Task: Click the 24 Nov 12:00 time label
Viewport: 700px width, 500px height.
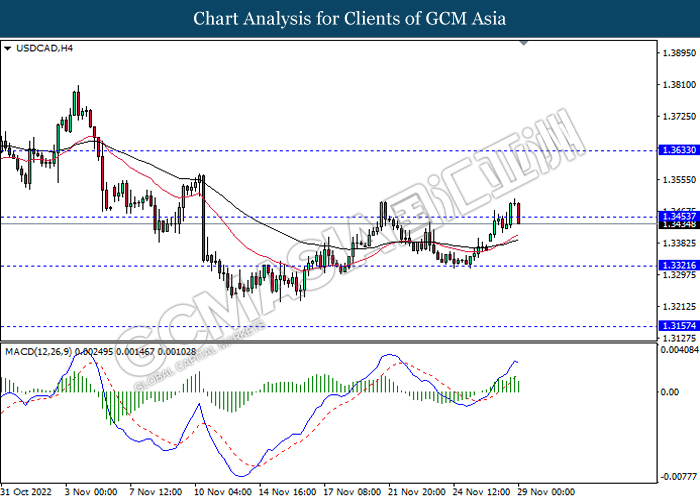Action: click(x=482, y=492)
